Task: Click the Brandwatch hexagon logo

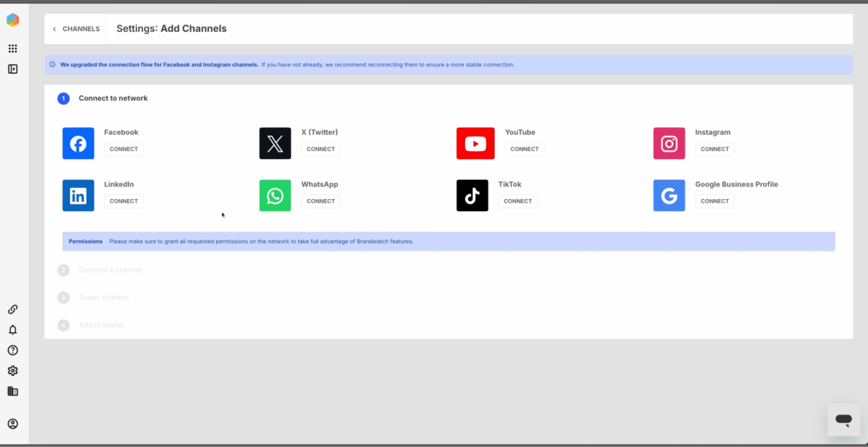Action: coord(13,20)
